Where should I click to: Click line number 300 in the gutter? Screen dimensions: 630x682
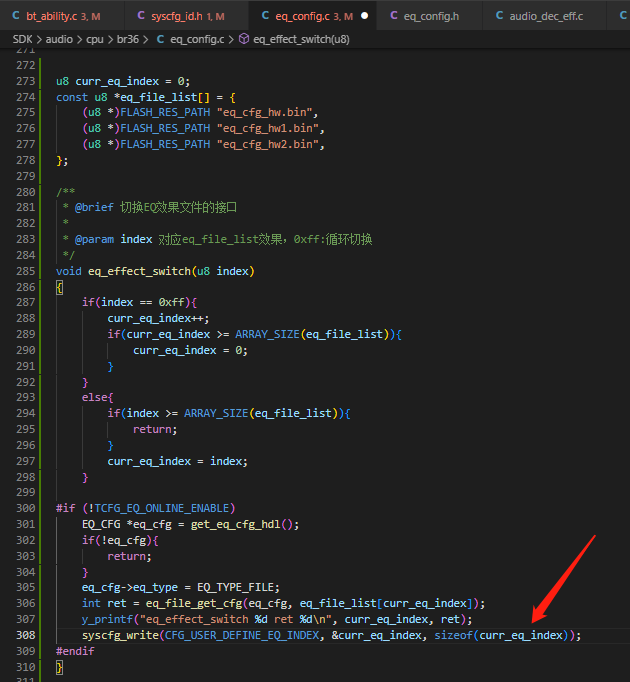tap(26, 508)
